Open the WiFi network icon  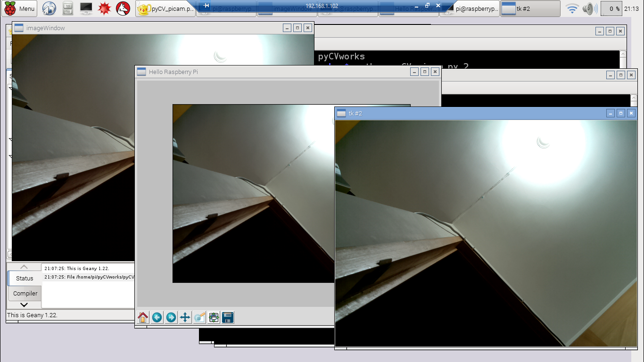[572, 8]
